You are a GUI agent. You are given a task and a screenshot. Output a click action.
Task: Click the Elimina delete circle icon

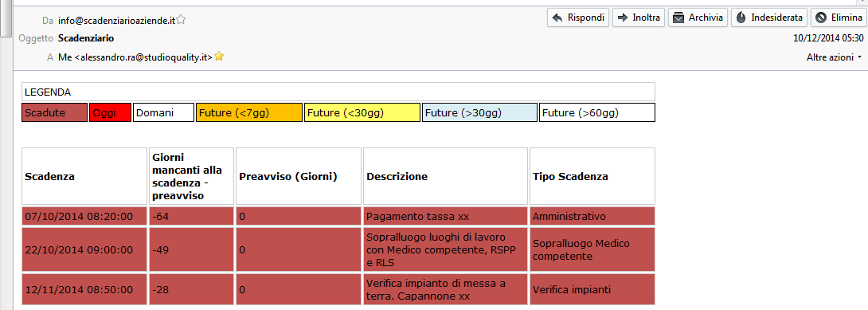[x=821, y=18]
